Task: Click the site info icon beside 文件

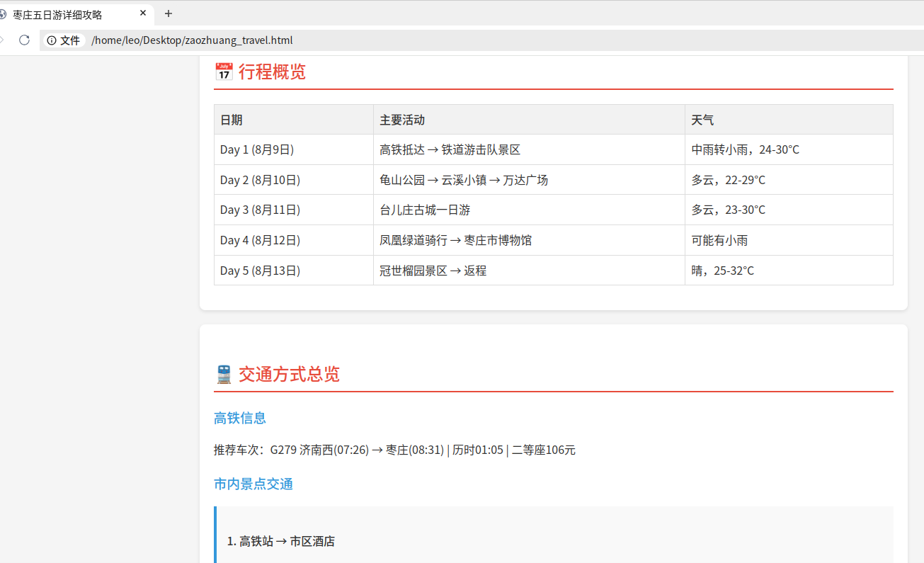Action: coord(52,40)
